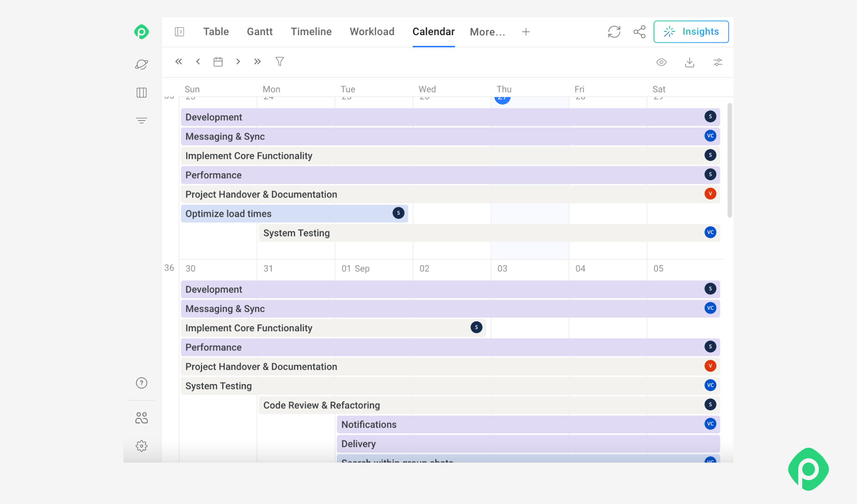Open the Delivery task bar
Image resolution: width=857 pixels, height=504 pixels.
coord(529,444)
